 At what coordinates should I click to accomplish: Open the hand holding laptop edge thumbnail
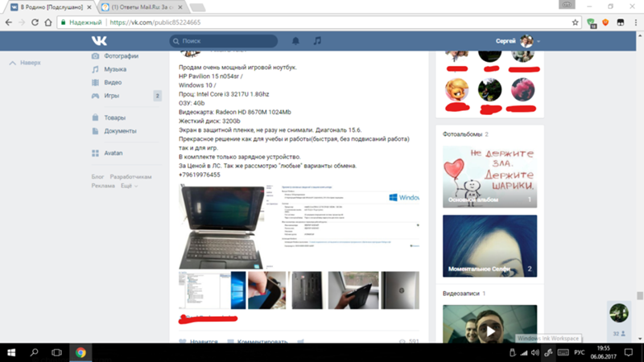click(266, 290)
